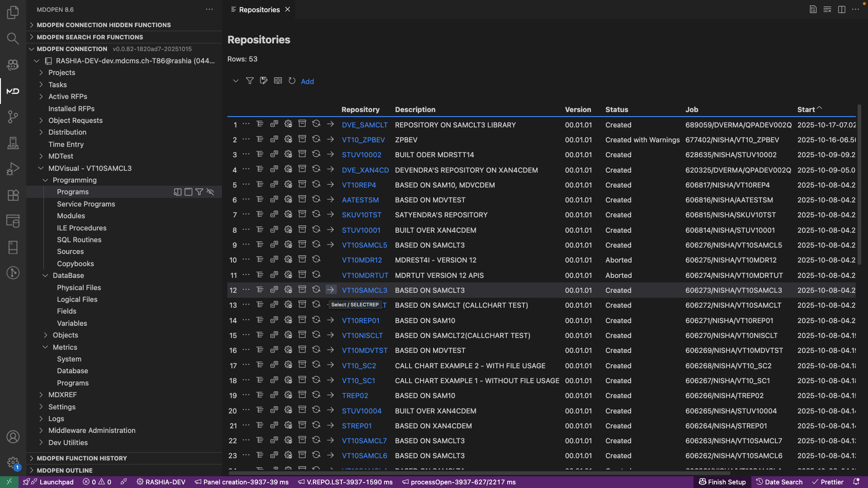Viewport: 868px width, 488px height.
Task: Open the STUV10002 repository link
Action: pyautogui.click(x=361, y=155)
